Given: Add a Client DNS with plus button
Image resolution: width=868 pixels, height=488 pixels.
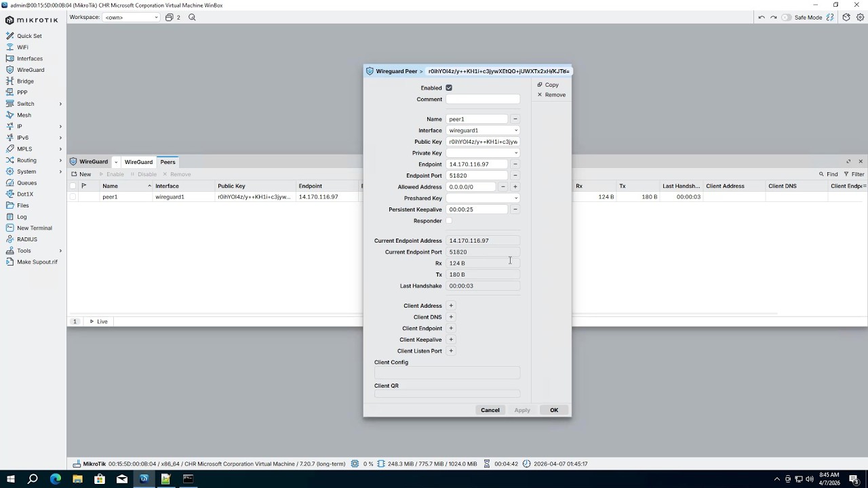Looking at the screenshot, I should coord(451,317).
